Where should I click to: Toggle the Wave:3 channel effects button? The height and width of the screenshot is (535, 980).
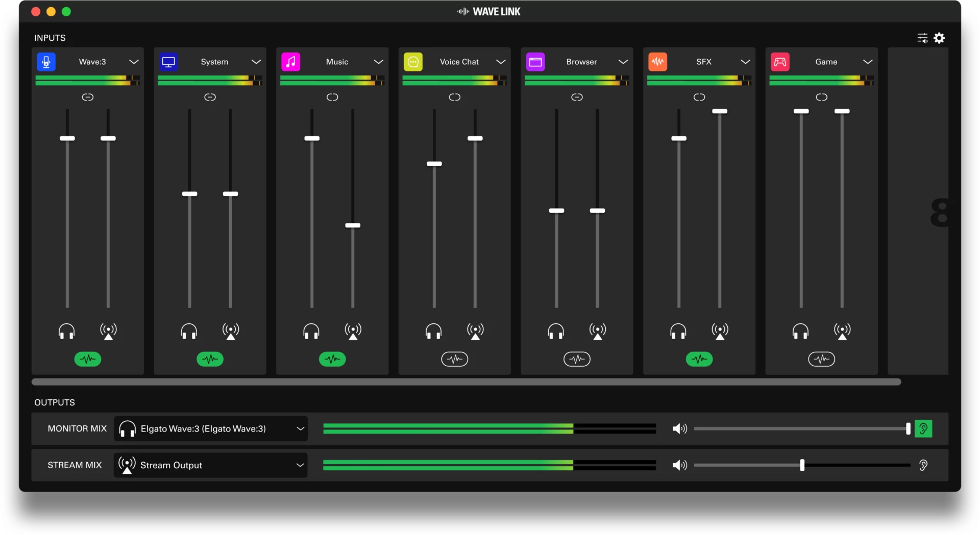tap(88, 359)
